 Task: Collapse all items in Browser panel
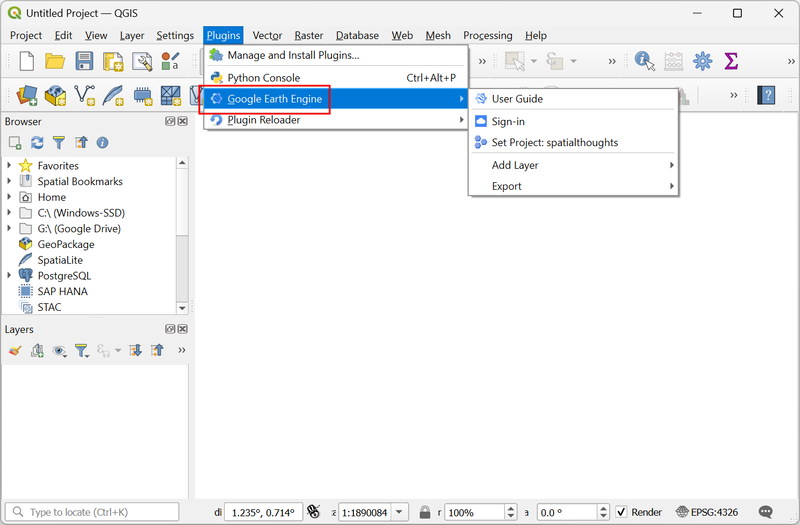(x=81, y=143)
